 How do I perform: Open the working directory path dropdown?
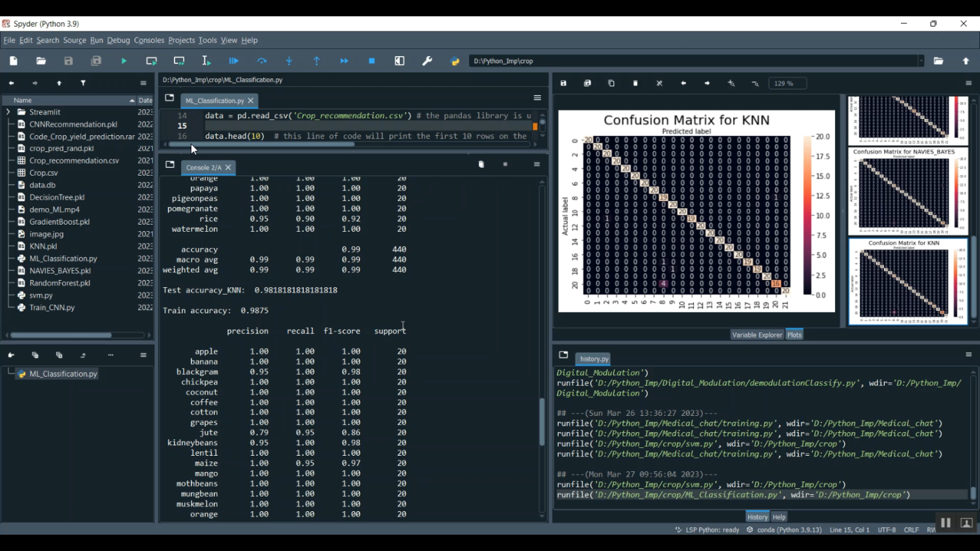point(921,61)
